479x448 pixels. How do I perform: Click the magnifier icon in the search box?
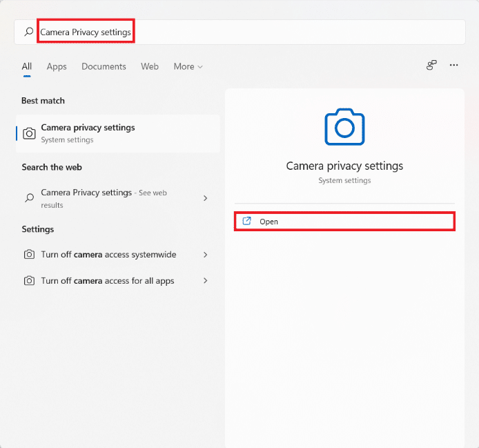coord(28,32)
